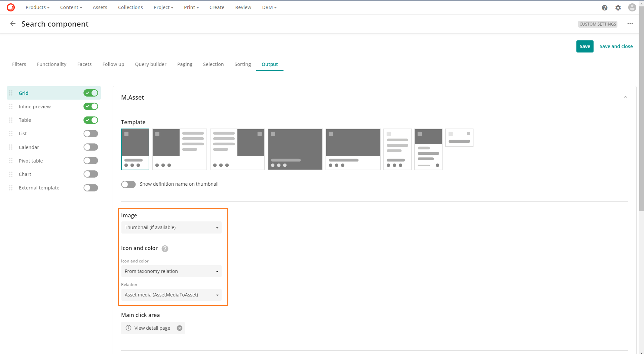The width and height of the screenshot is (644, 354).
Task: Enable the Calendar output option
Action: [90, 147]
